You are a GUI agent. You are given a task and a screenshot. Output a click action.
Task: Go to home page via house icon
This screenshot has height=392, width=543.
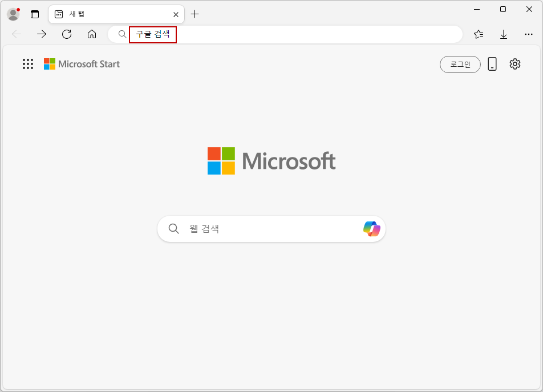click(x=92, y=34)
